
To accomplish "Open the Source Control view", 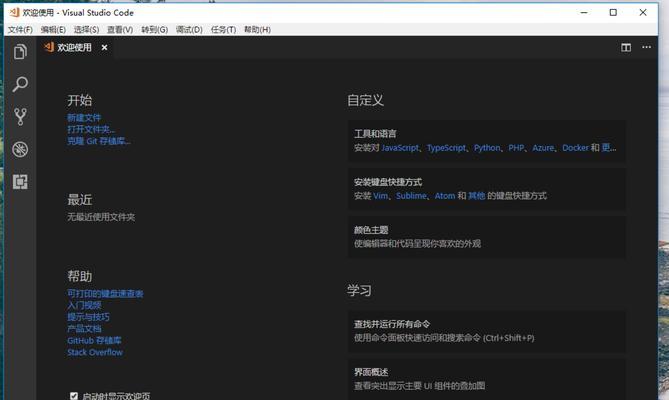I will point(20,116).
